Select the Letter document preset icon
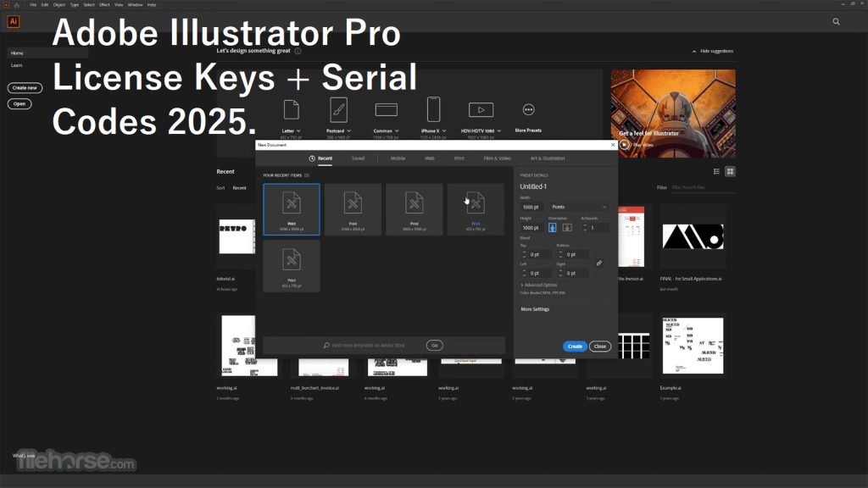The image size is (868, 488). click(x=291, y=110)
